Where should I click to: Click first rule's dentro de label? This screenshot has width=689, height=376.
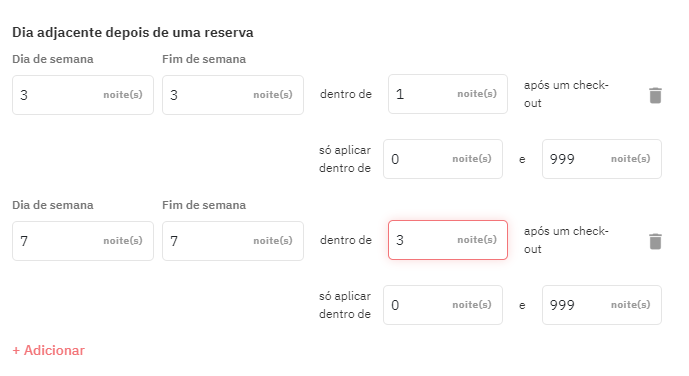[x=346, y=94]
